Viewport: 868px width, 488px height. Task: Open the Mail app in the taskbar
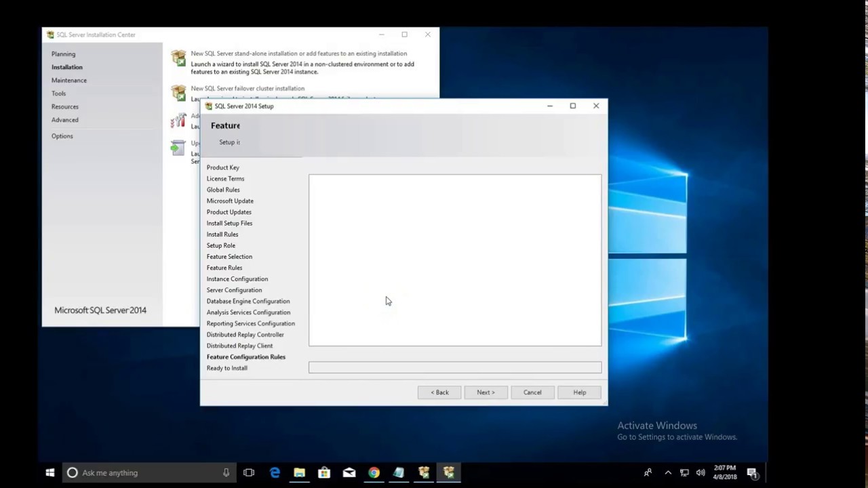pyautogui.click(x=349, y=472)
